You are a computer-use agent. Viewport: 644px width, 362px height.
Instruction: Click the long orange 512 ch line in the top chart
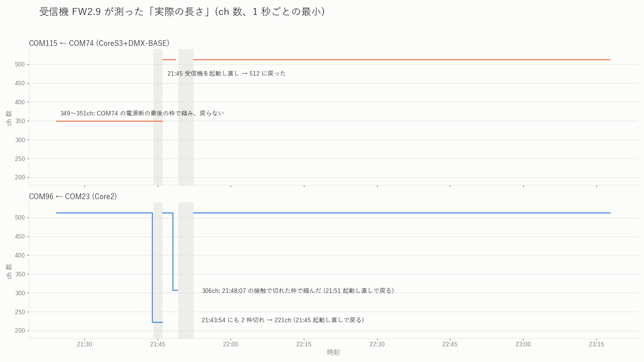(x=402, y=60)
